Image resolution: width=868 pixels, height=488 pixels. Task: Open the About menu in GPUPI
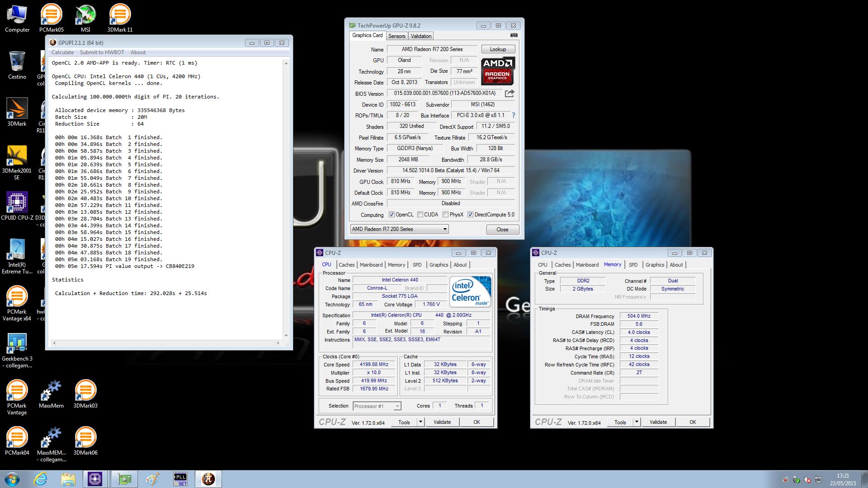(138, 52)
